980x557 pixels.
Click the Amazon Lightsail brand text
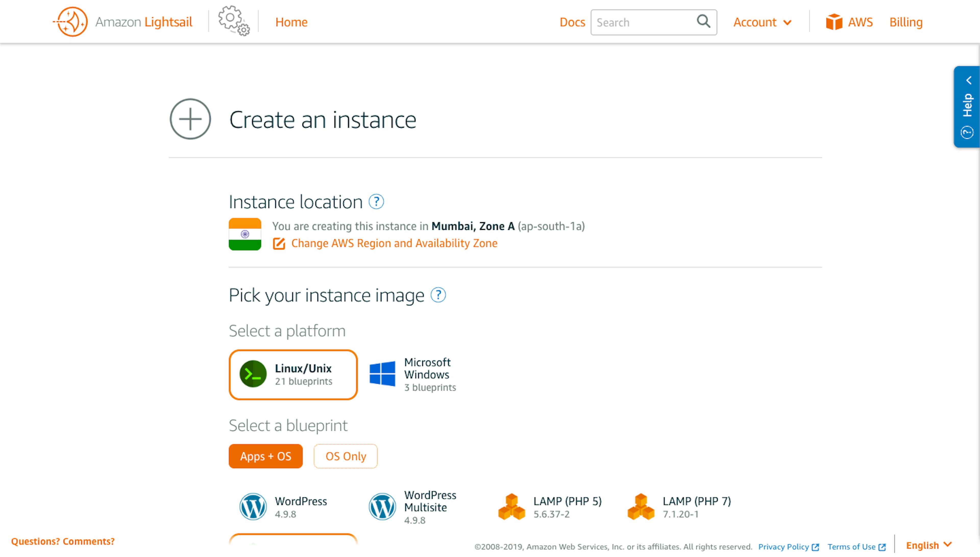point(144,22)
